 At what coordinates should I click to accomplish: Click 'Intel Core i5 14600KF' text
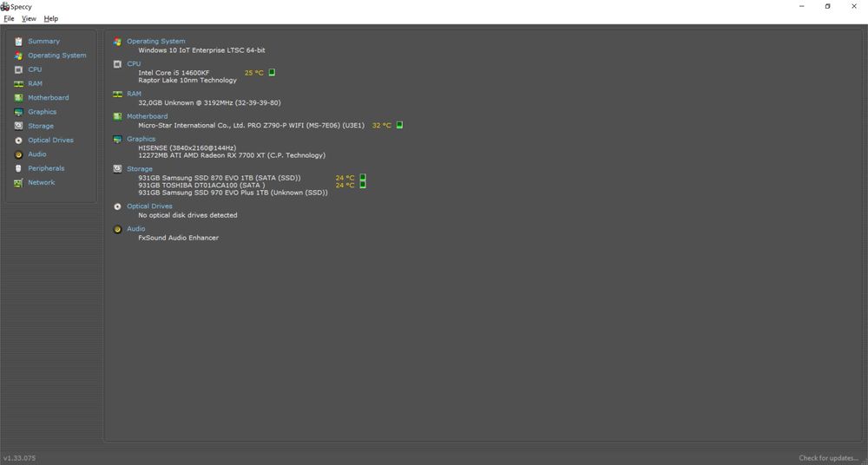coord(174,73)
